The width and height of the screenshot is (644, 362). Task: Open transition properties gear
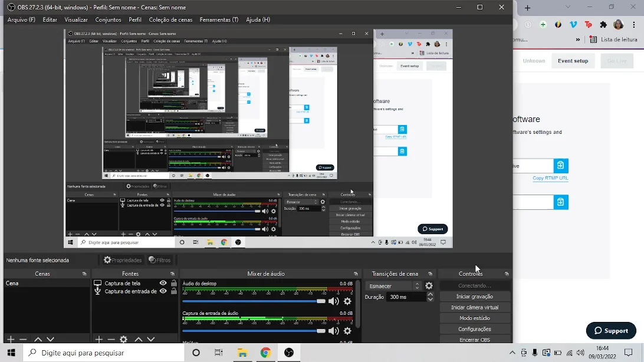tap(429, 286)
